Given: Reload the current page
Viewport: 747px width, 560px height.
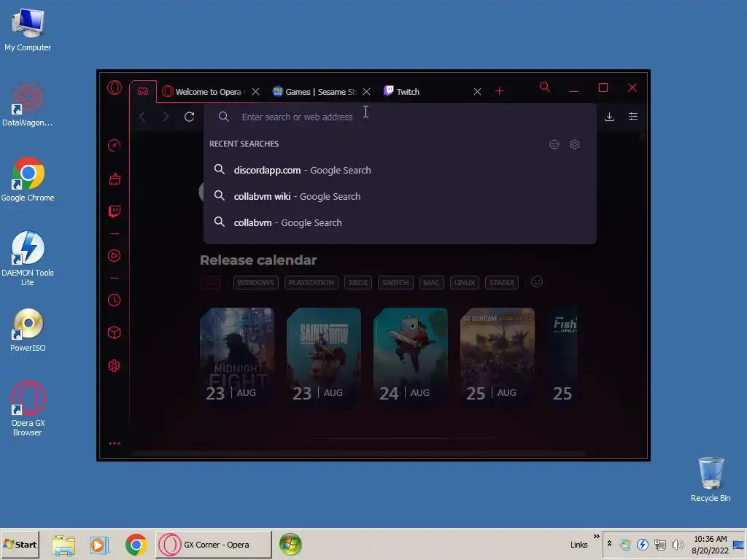Looking at the screenshot, I should pyautogui.click(x=189, y=117).
